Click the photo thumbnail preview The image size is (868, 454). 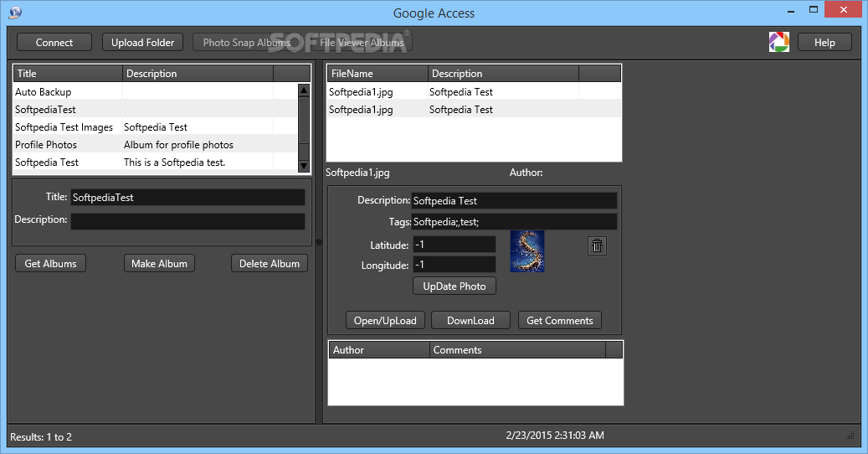527,251
